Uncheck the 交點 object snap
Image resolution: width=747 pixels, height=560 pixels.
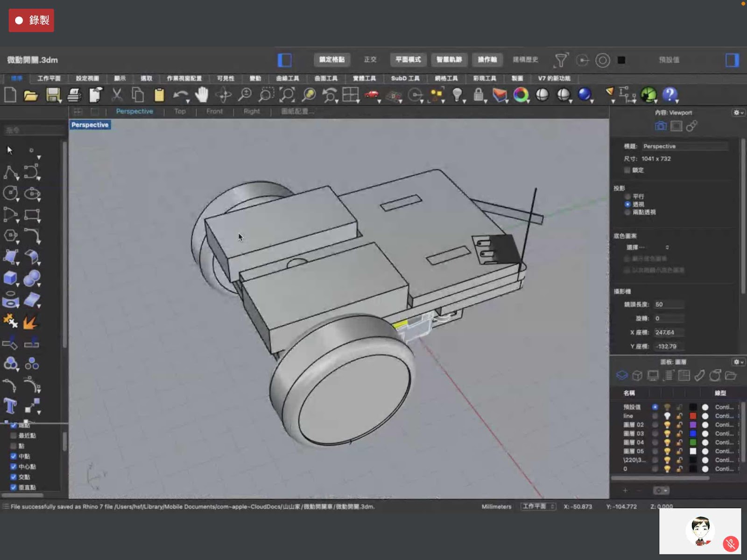[x=14, y=476]
